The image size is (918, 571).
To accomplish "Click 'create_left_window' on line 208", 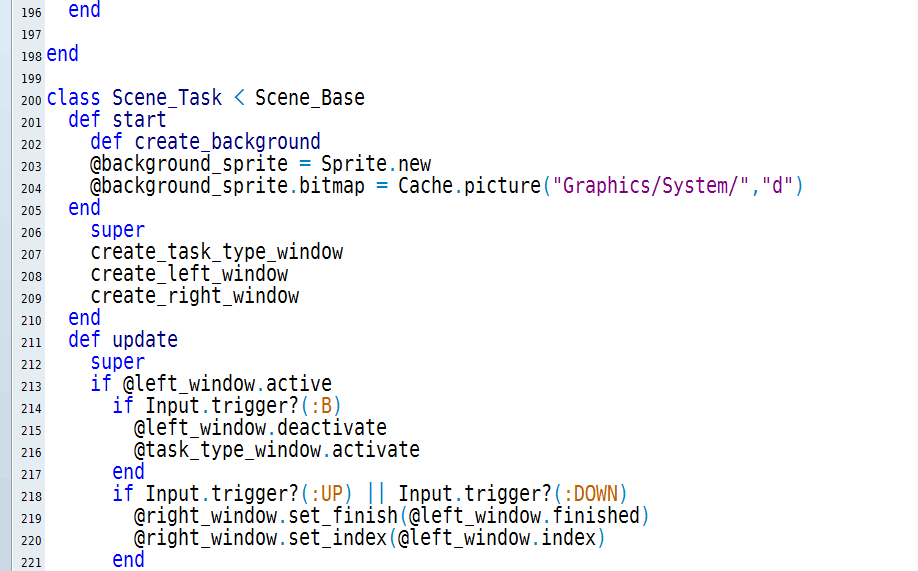I will [189, 274].
